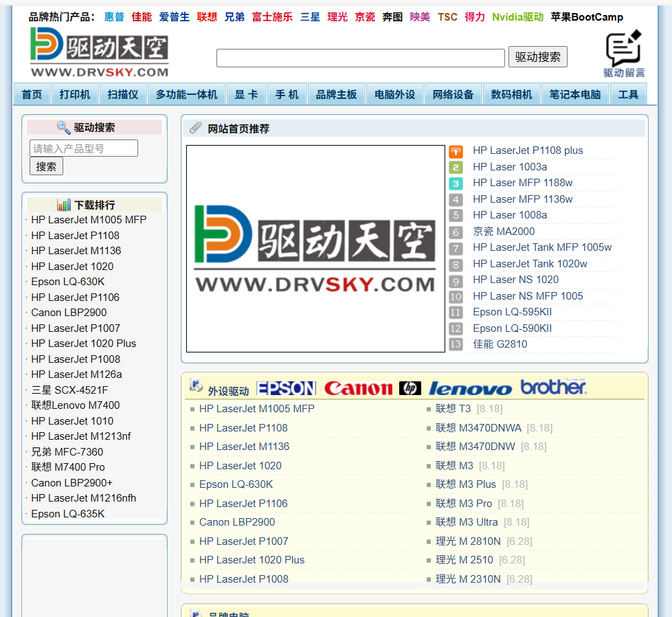
Task: Click the 兄弟 brand link at top
Action: 234,17
